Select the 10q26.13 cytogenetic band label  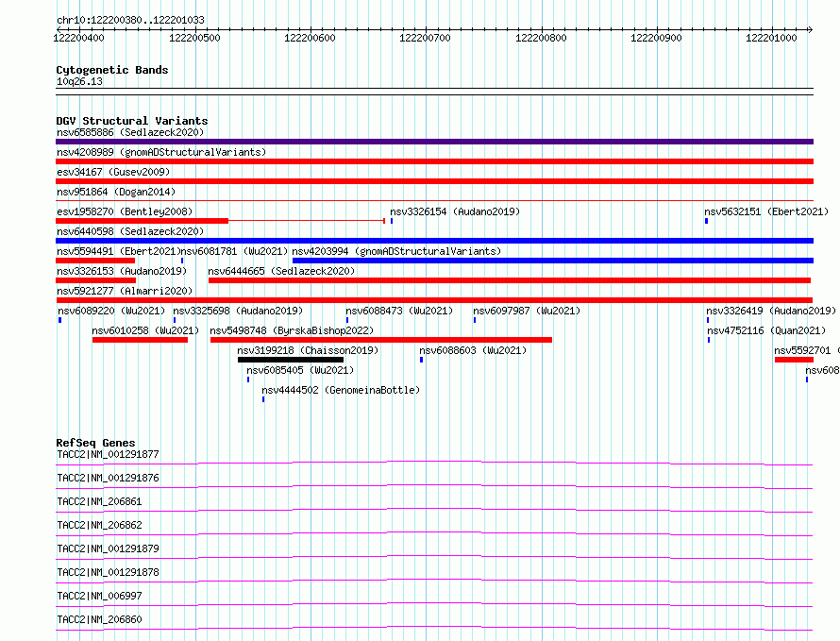coord(79,81)
